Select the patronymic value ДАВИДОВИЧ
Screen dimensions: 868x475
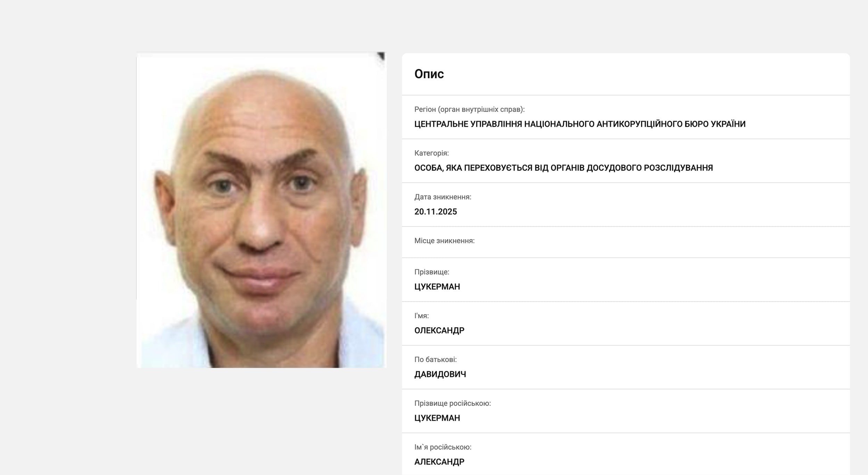point(440,374)
